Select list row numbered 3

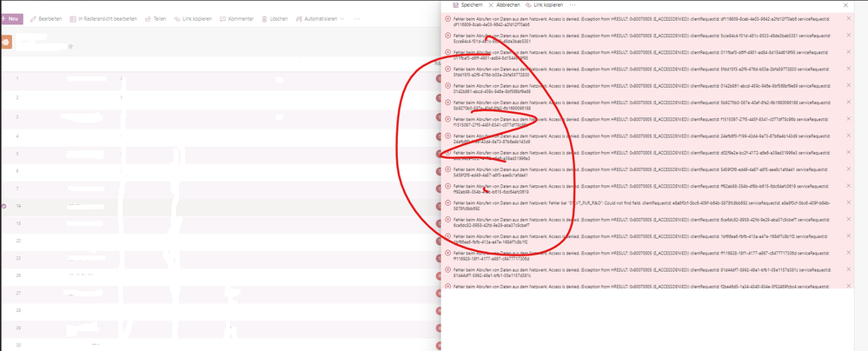pyautogui.click(x=221, y=116)
